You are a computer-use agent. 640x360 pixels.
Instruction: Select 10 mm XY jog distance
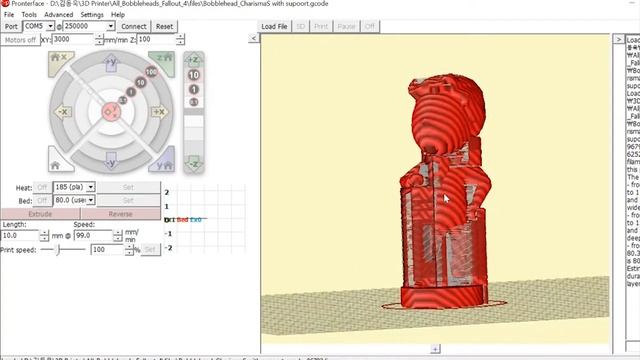click(x=140, y=83)
